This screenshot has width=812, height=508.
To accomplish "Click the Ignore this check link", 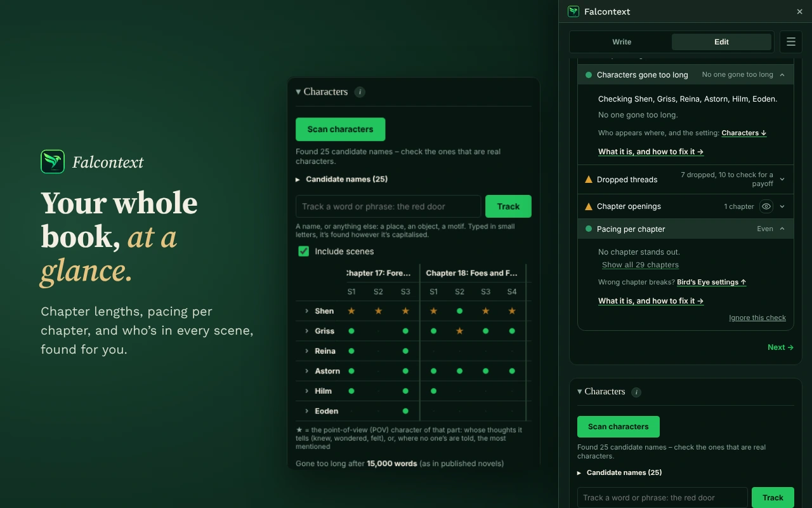I will click(x=757, y=318).
